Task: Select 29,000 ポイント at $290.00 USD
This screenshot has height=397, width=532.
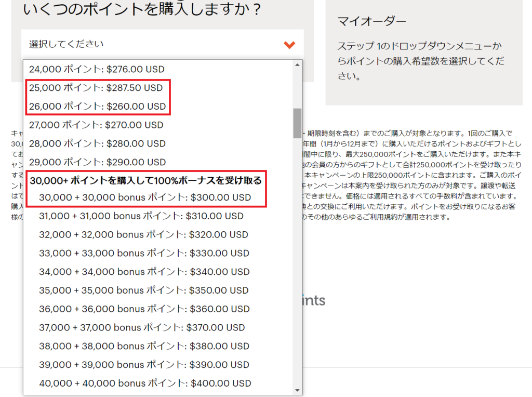Action: [x=97, y=162]
